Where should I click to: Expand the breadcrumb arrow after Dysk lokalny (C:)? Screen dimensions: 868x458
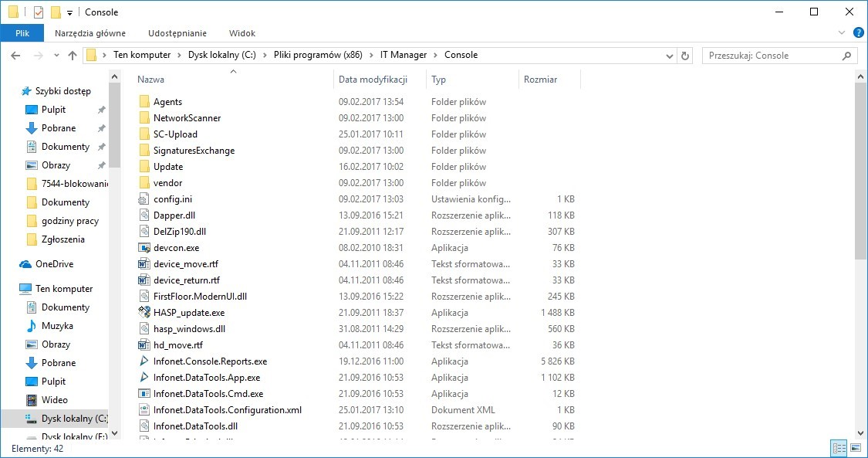265,55
